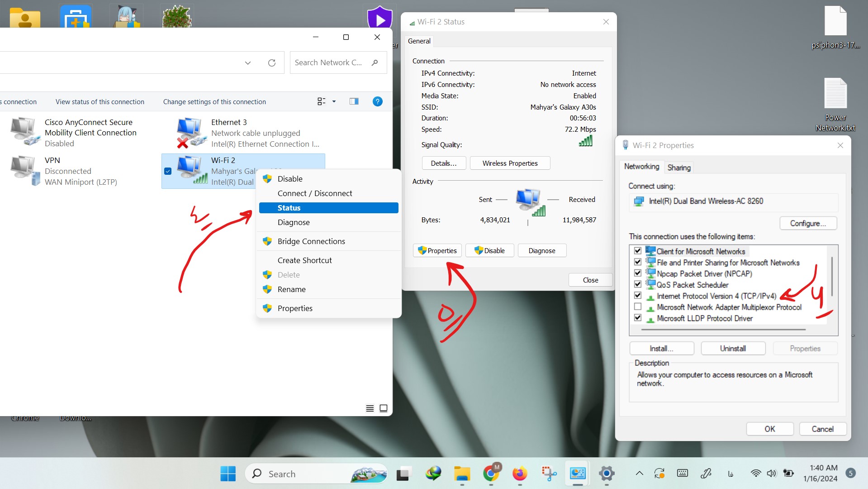Viewport: 868px width, 489px height.
Task: Switch to details view icon at bottom
Action: (x=370, y=408)
